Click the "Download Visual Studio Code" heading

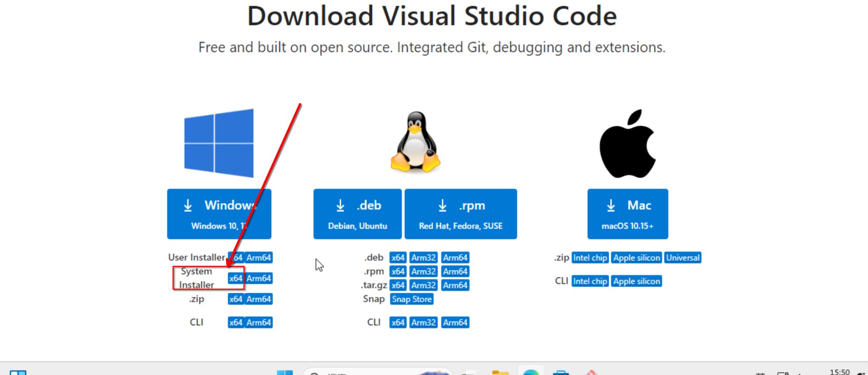click(432, 16)
